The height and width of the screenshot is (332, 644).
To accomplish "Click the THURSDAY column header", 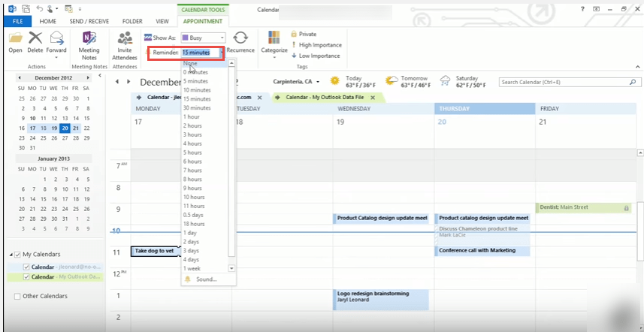I will [x=485, y=109].
